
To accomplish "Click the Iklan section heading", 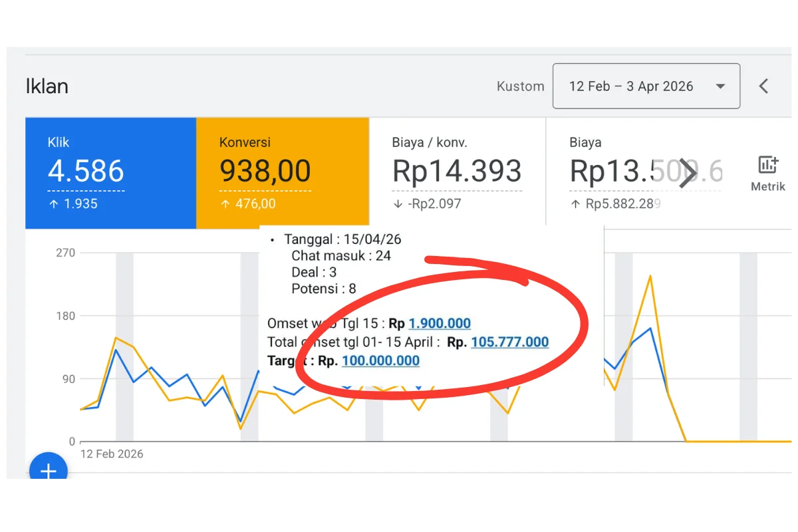I will point(47,86).
